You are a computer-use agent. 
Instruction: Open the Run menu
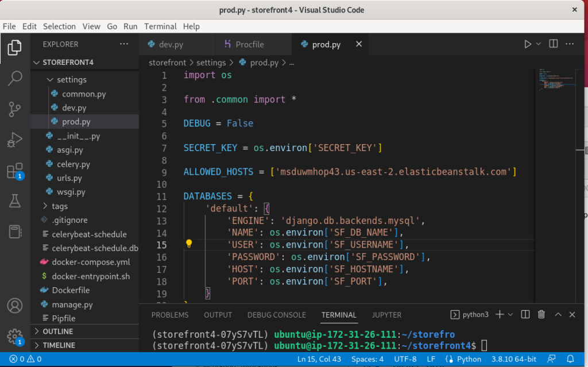130,26
